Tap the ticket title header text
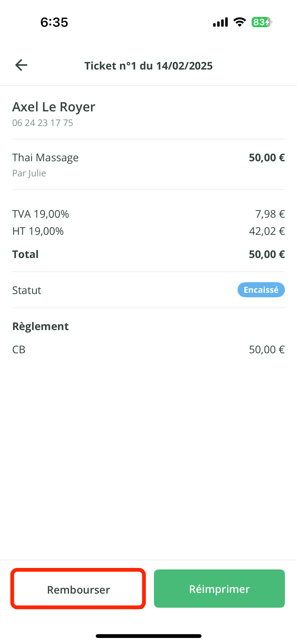 click(148, 66)
